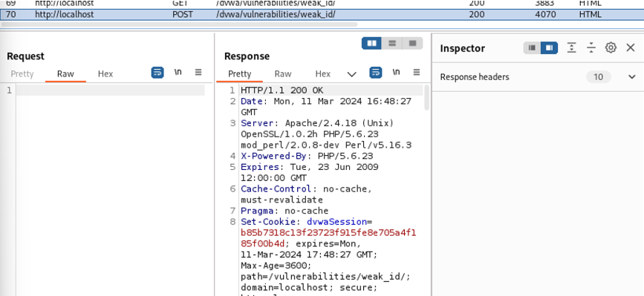Toggle show non-printable \n in Response panel
The image size is (644, 296).
[396, 72]
